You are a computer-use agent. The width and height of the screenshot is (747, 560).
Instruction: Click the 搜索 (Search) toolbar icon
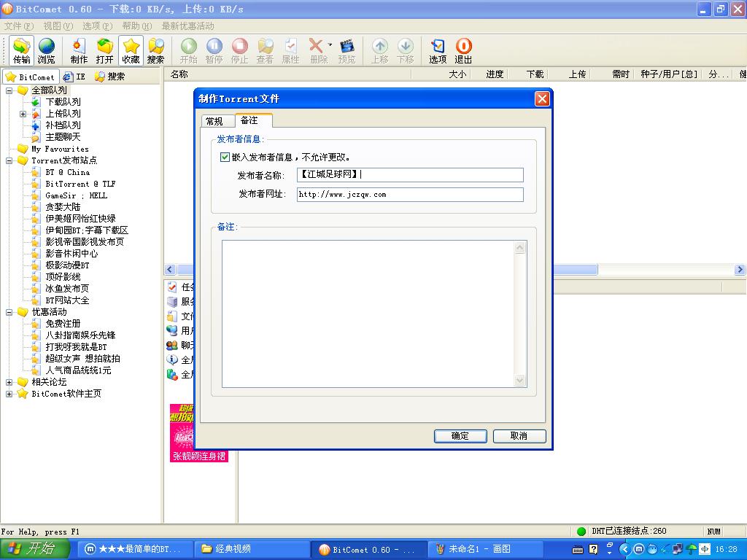[x=156, y=50]
